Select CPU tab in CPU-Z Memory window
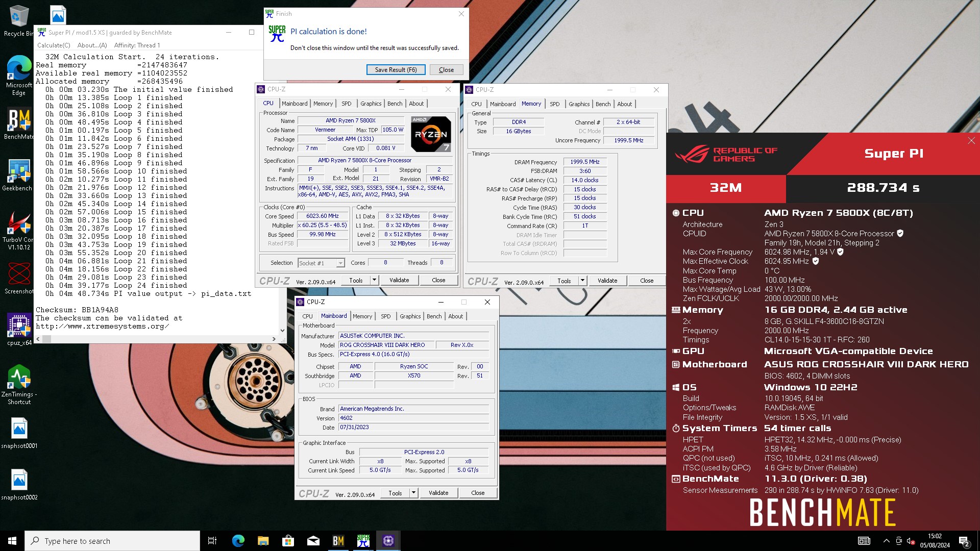The width and height of the screenshot is (980, 551). point(476,104)
